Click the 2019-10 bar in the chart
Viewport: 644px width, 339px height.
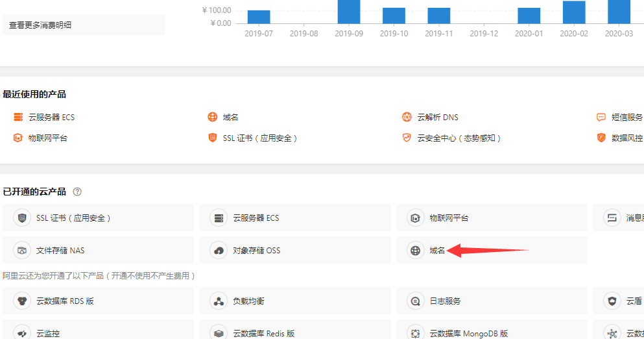(394, 16)
